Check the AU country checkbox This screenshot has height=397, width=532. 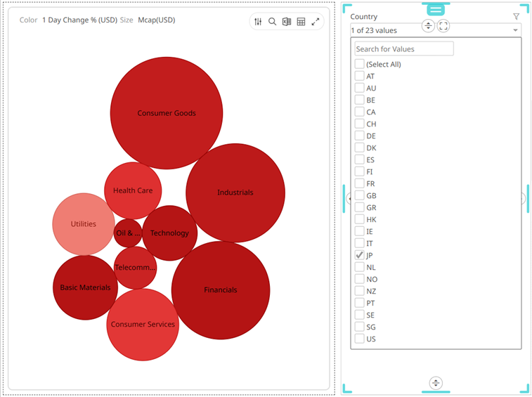pyautogui.click(x=359, y=88)
